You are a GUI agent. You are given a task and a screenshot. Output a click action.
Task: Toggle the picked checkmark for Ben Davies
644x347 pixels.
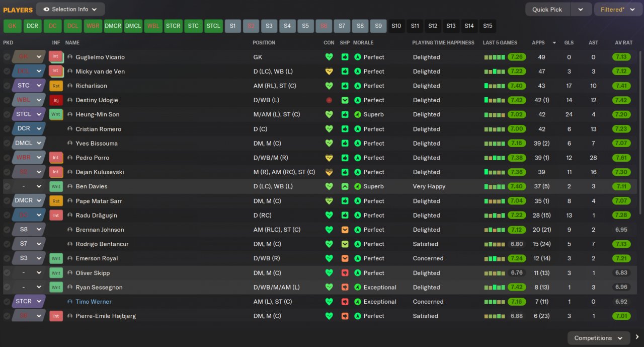(x=7, y=186)
